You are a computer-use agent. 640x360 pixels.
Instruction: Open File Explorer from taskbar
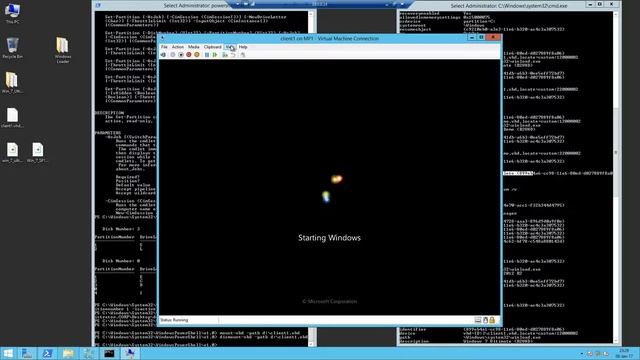tap(68, 353)
